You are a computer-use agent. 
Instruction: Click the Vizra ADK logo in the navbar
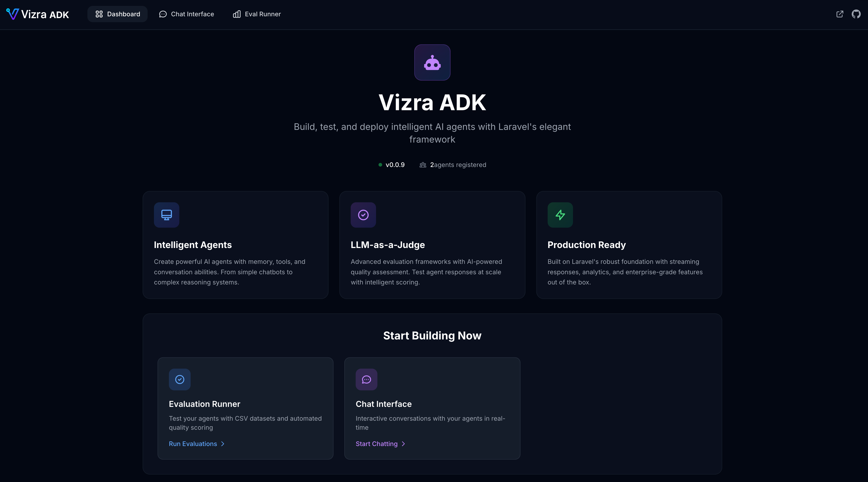coord(37,14)
